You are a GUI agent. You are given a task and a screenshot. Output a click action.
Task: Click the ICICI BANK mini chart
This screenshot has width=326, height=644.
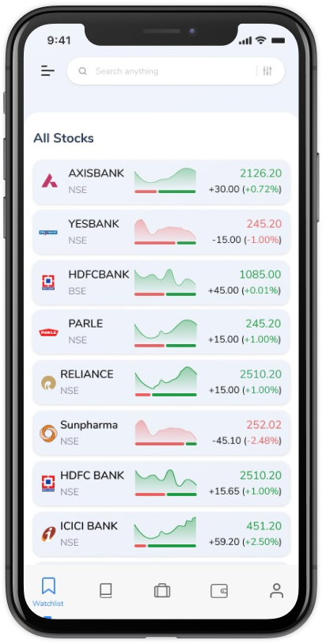pyautogui.click(x=165, y=532)
